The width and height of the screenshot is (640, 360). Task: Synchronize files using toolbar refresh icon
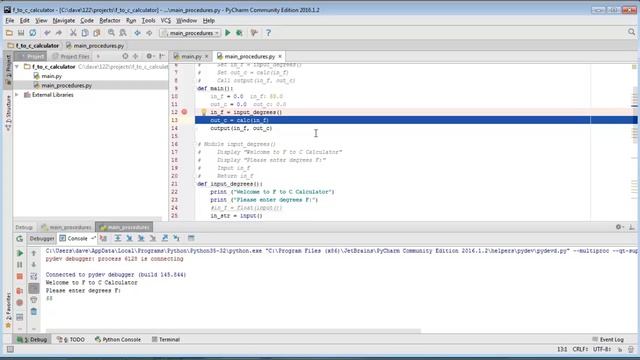33,33
